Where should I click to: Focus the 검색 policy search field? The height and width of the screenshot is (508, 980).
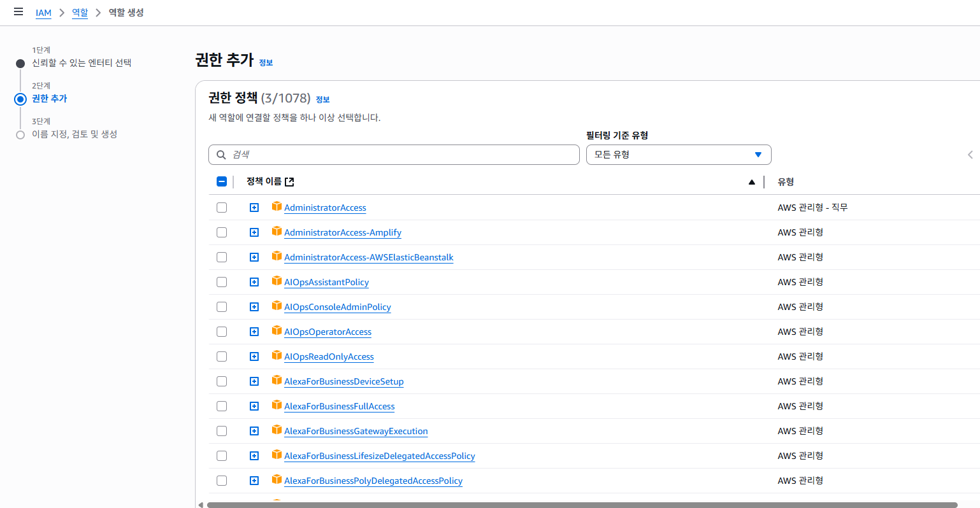(x=394, y=155)
